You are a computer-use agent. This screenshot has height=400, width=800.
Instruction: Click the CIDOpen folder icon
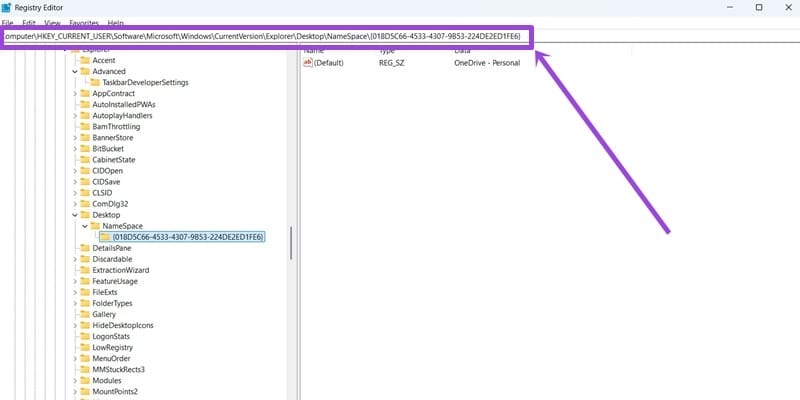pyautogui.click(x=85, y=170)
